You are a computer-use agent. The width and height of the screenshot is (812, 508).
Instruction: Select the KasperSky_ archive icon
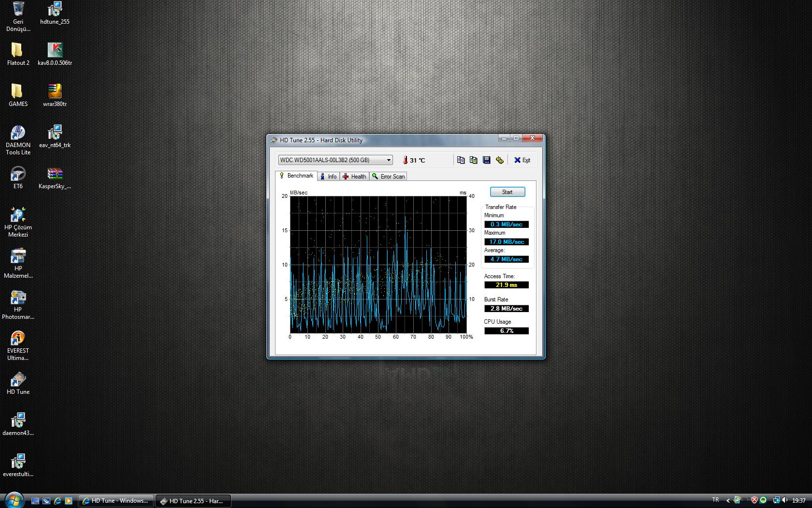pos(55,178)
